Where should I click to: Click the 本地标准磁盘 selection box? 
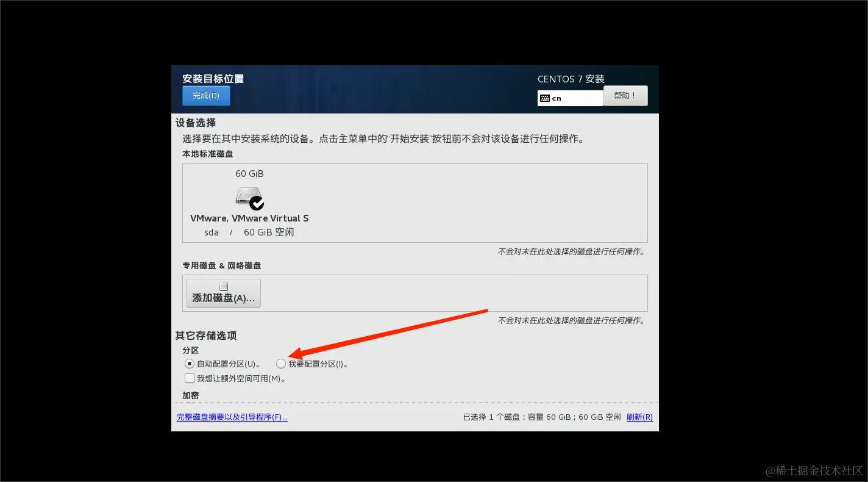click(414, 203)
